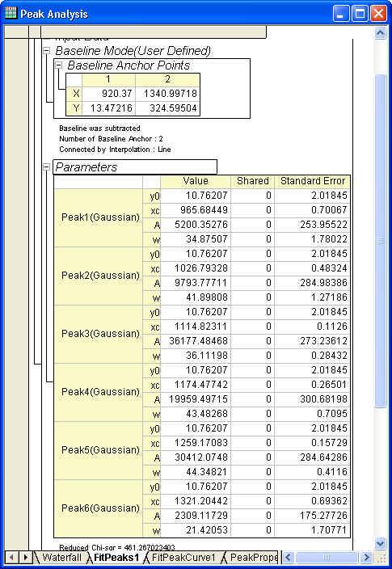Select the Peak5(Gaussian) row label
Image resolution: width=392 pixels, height=569 pixels.
[x=100, y=450]
